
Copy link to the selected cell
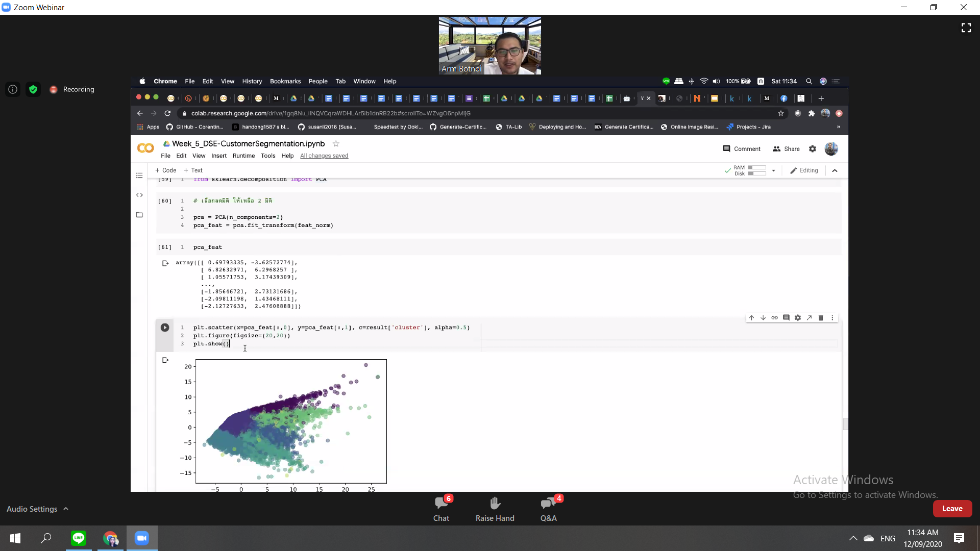tap(775, 318)
